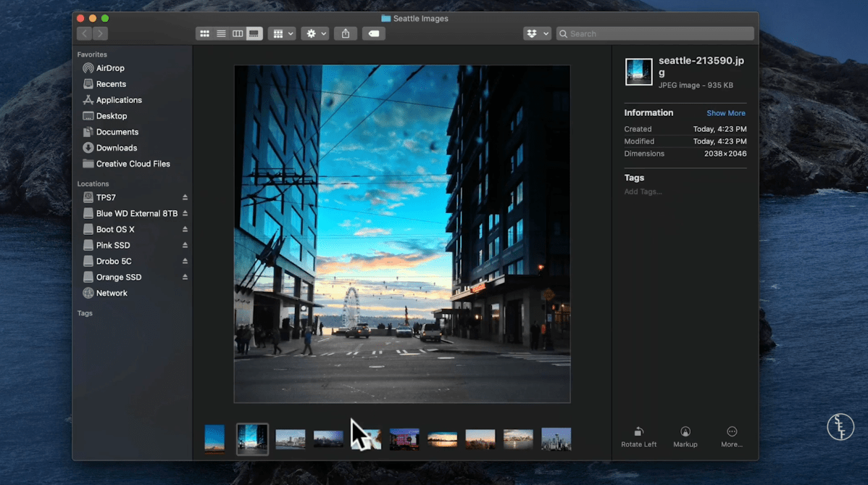Open the Share sheet icon
Viewport: 868px width, 485px height.
pos(346,33)
